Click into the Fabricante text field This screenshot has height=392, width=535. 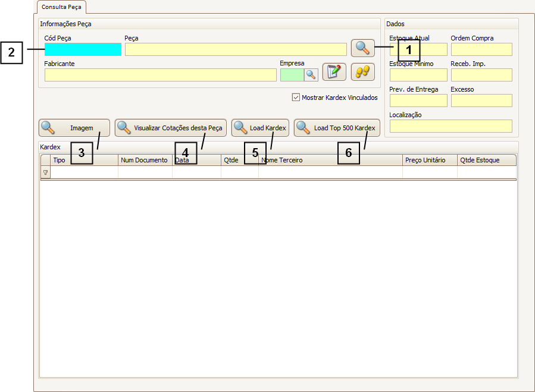pyautogui.click(x=160, y=75)
